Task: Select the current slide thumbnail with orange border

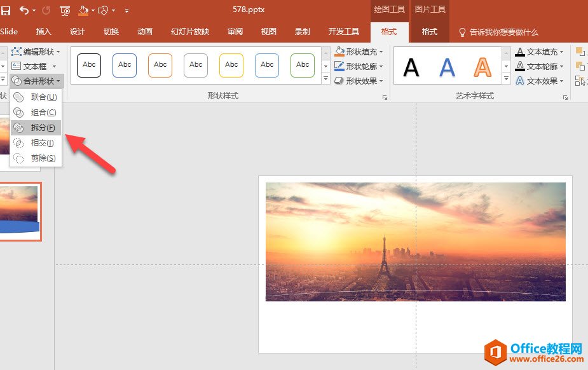Action: pos(20,212)
